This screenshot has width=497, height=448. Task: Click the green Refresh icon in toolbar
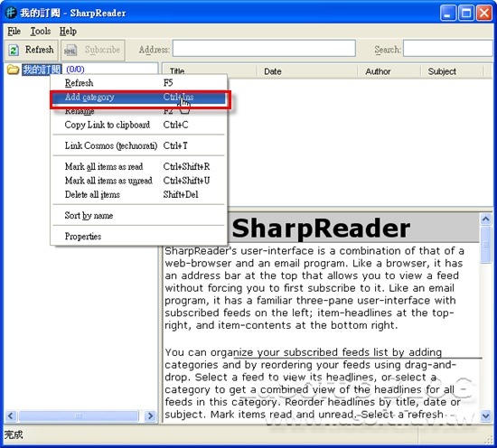[14, 50]
